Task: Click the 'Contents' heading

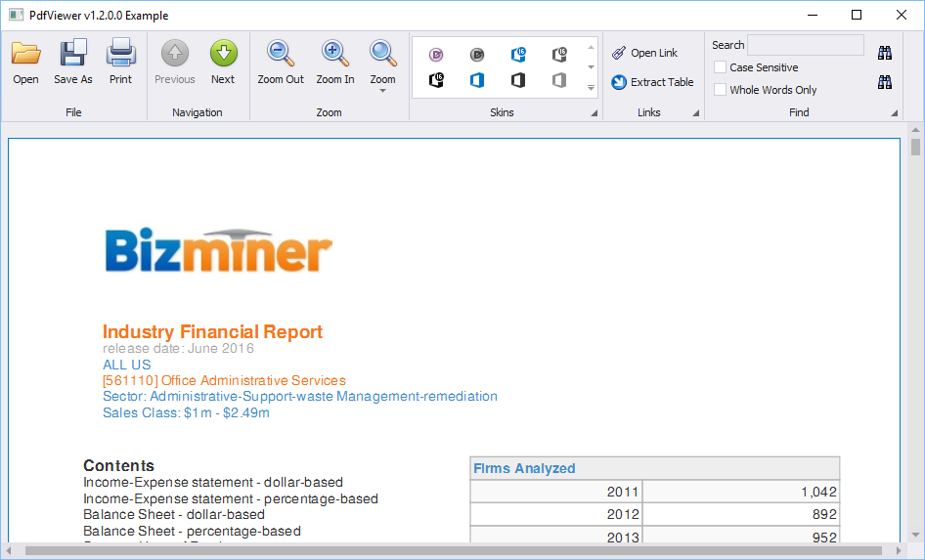Action: [118, 465]
